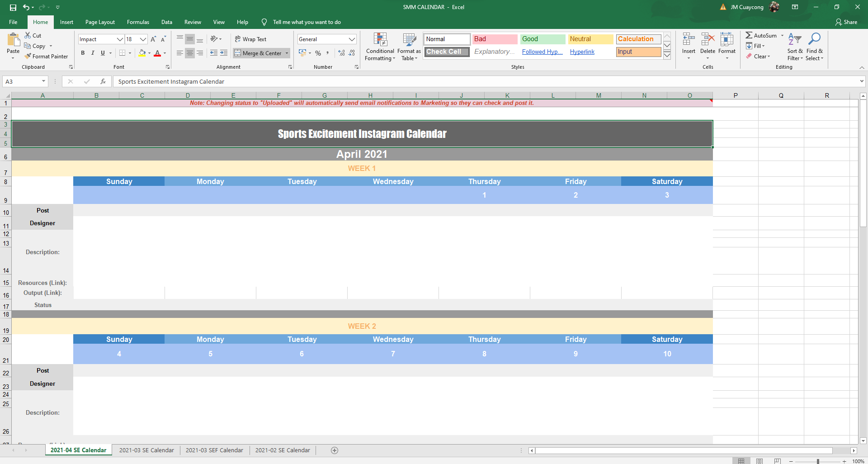Click the Share button

click(846, 22)
